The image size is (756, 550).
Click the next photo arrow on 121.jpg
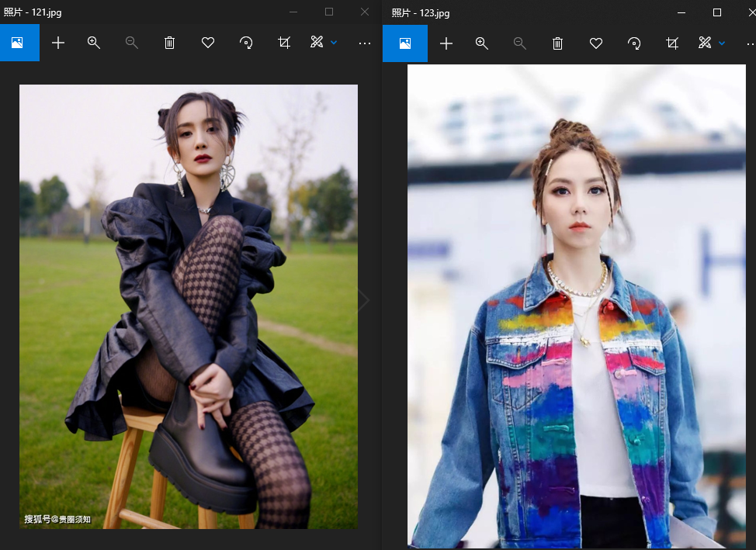click(x=363, y=300)
